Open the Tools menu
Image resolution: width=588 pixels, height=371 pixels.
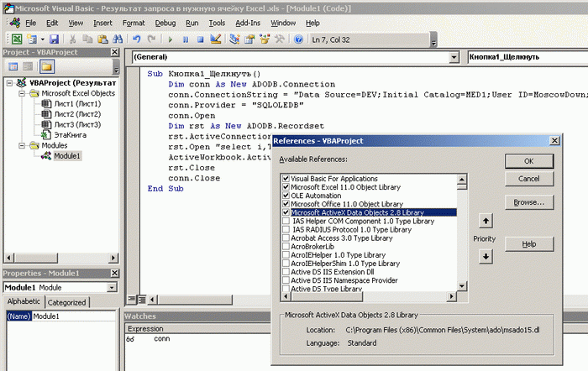[217, 24]
